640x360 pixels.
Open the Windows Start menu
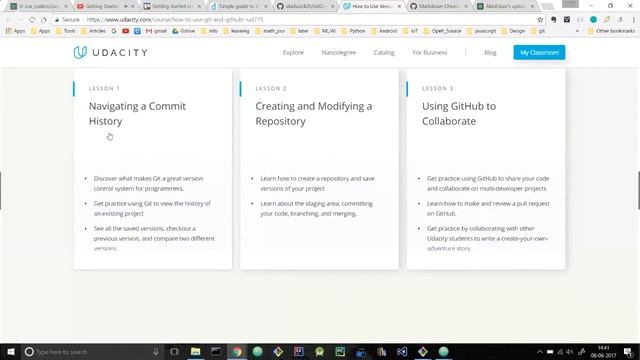pyautogui.click(x=11, y=351)
